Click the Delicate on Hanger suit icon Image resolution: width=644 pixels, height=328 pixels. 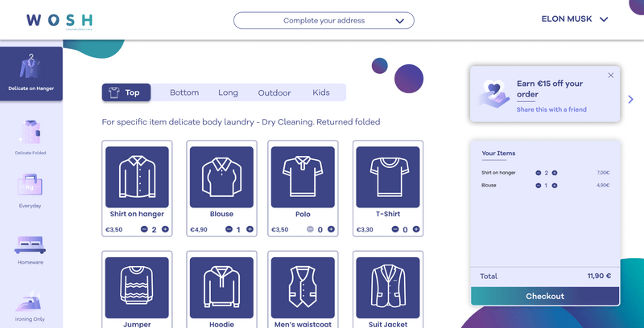pyautogui.click(x=30, y=66)
